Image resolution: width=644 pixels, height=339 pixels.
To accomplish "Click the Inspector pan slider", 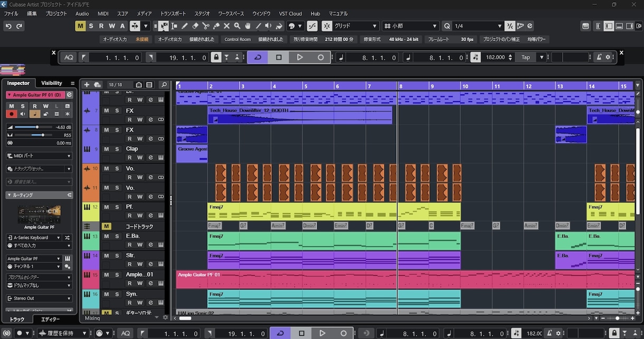I will coord(34,135).
